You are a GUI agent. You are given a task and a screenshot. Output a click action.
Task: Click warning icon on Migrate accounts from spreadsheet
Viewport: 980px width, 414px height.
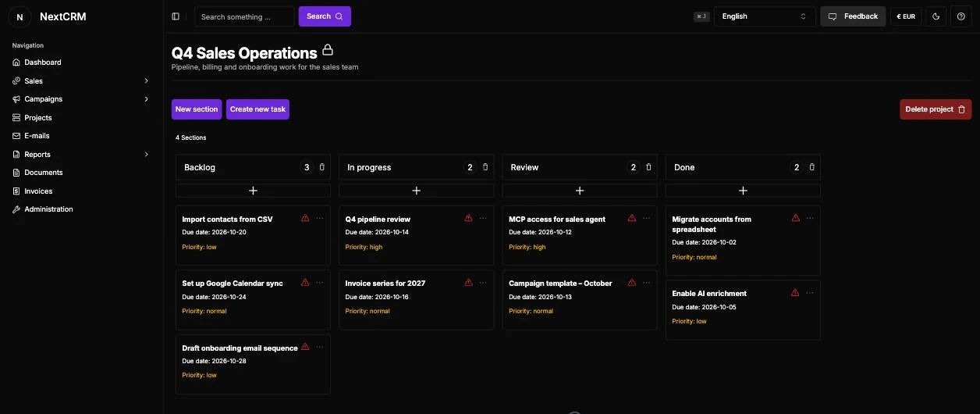pyautogui.click(x=795, y=218)
